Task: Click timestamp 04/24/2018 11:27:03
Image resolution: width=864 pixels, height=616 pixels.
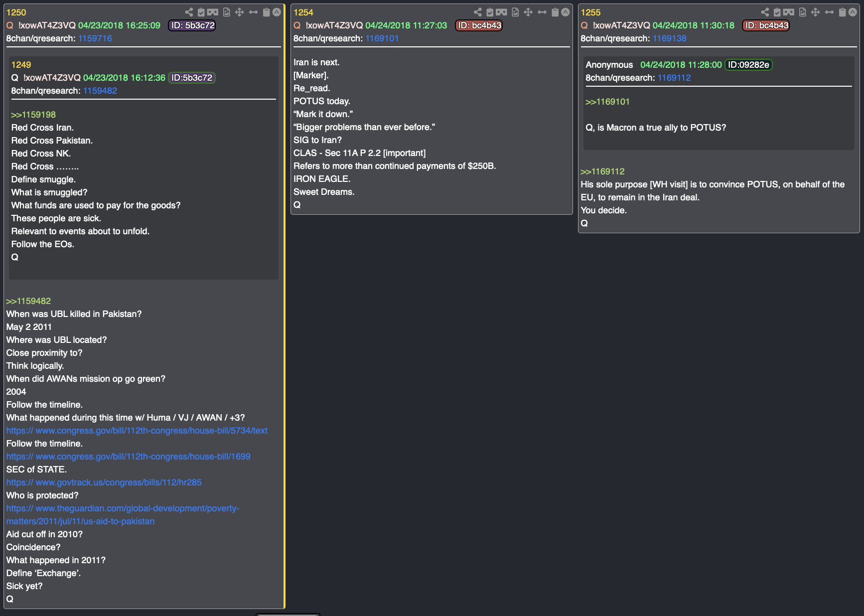Action: [x=406, y=25]
